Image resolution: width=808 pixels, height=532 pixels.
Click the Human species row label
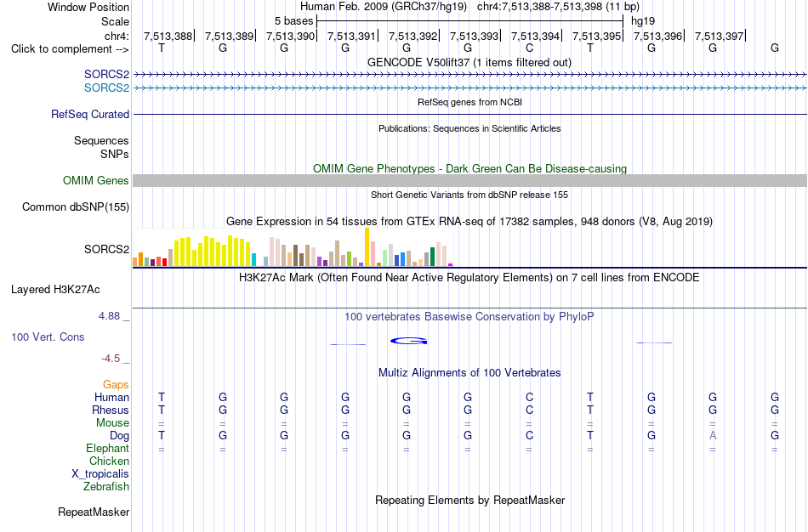(111, 398)
